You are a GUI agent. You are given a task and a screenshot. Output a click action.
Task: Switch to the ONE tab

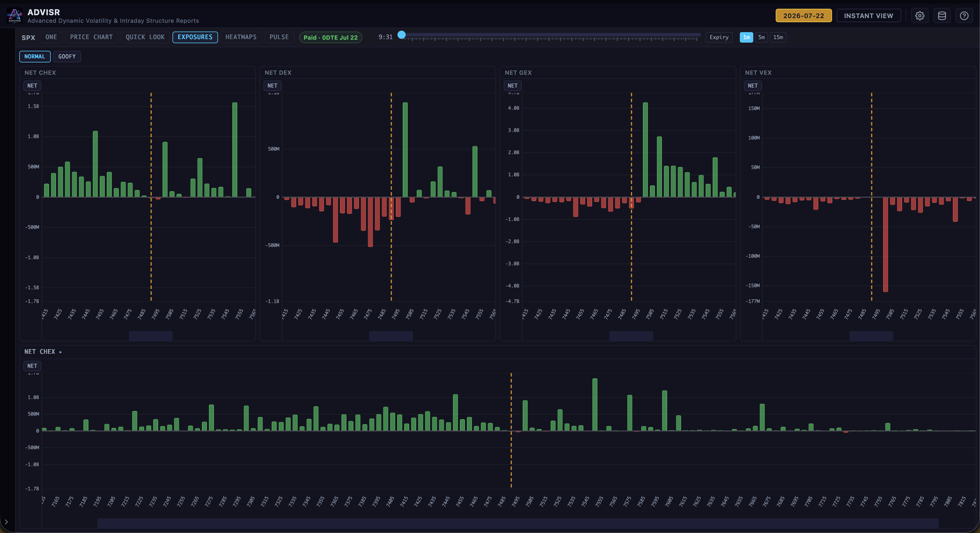tap(51, 37)
